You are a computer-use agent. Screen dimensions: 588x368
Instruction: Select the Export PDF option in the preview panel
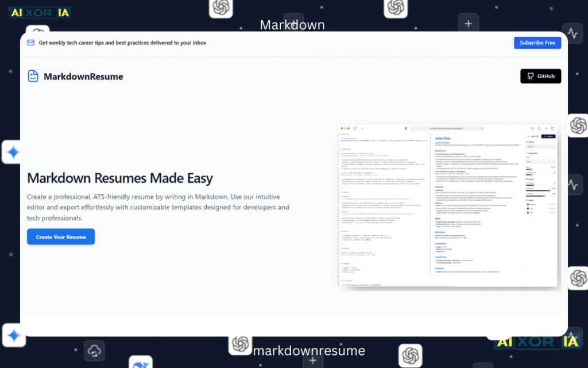[532, 135]
